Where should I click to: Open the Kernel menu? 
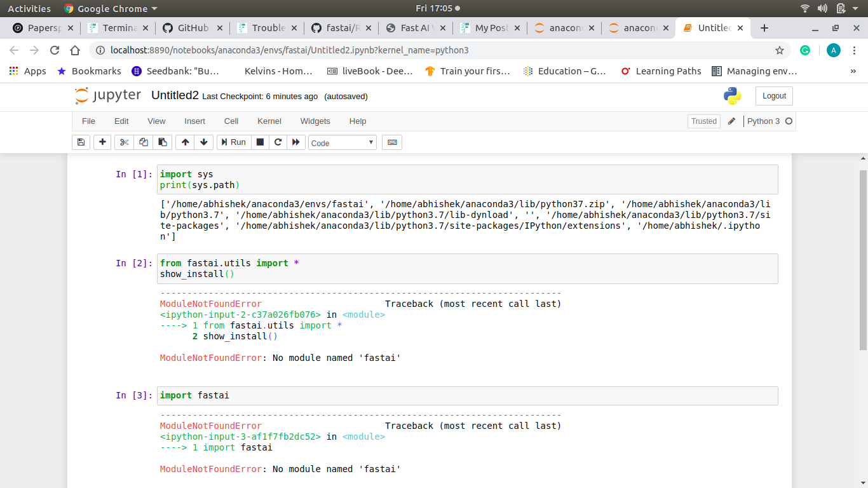269,121
